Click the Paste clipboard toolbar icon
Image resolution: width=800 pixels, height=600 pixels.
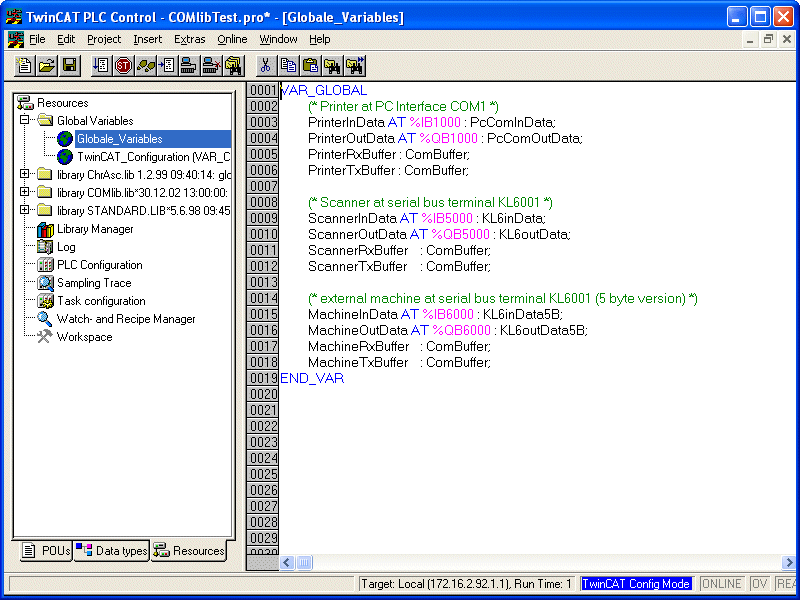(x=310, y=65)
